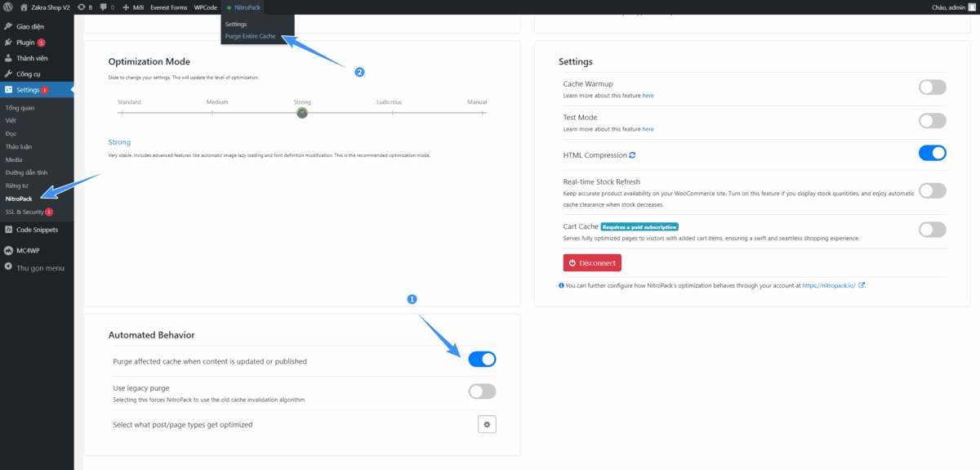The height and width of the screenshot is (470, 980).
Task: Set optimization slider to Ludicrous
Action: [393, 113]
